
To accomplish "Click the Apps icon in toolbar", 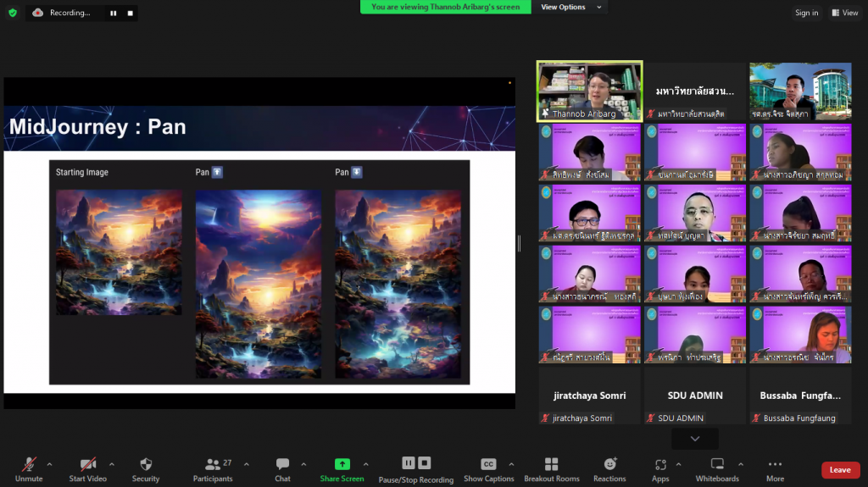I will pyautogui.click(x=660, y=468).
